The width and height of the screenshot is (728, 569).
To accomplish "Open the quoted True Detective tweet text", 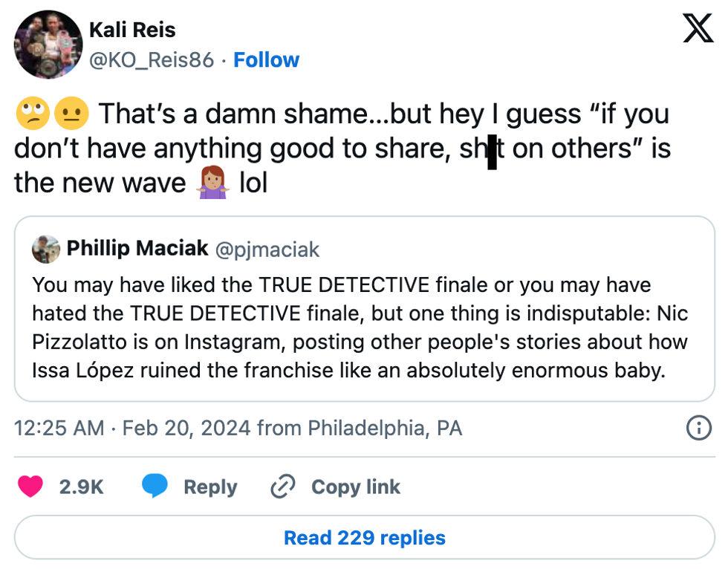I will point(360,327).
